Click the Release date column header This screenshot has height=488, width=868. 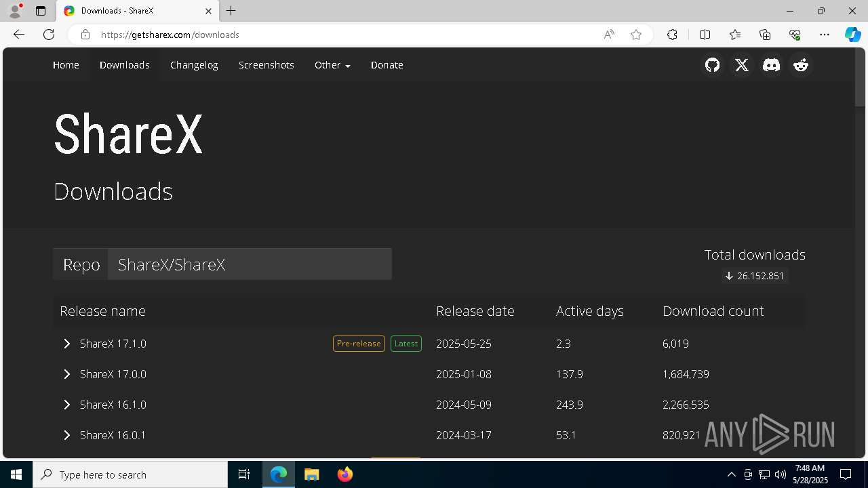(475, 311)
